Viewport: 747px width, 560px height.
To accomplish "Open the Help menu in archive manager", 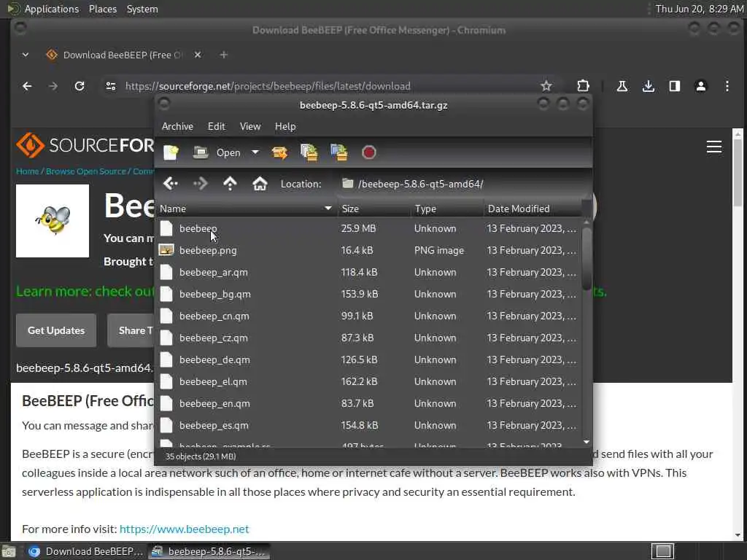I will point(285,126).
